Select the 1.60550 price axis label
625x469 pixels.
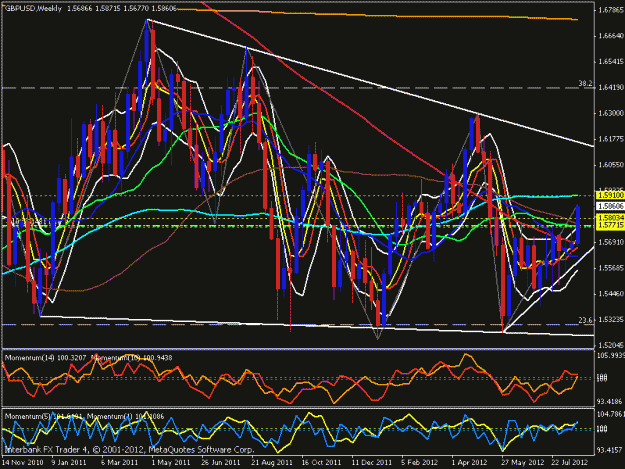point(611,165)
